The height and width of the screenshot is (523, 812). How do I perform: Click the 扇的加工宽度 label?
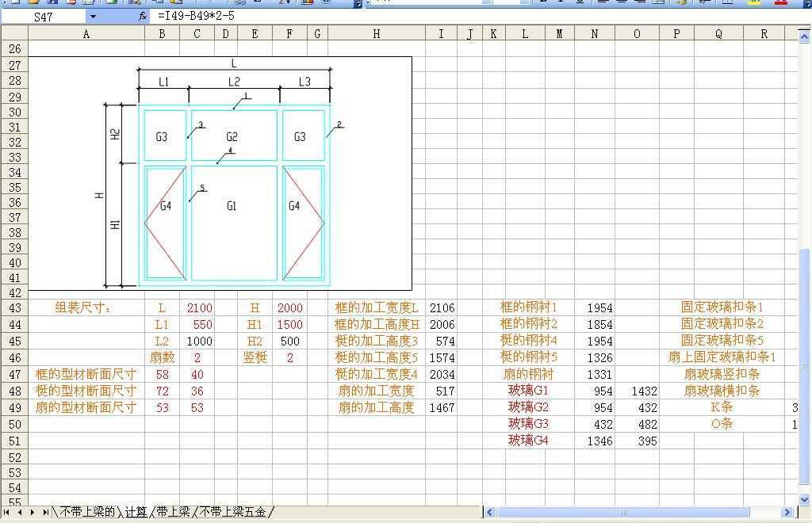pos(377,391)
